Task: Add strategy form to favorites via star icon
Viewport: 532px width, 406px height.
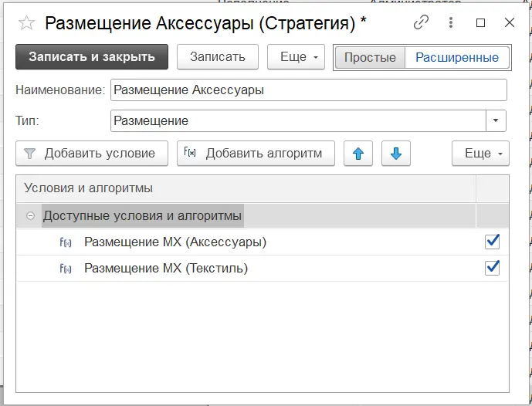Action: point(26,23)
